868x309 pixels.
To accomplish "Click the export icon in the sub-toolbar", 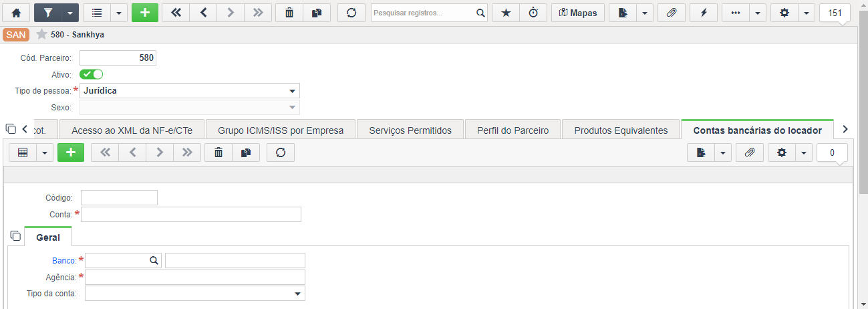I will [x=701, y=152].
